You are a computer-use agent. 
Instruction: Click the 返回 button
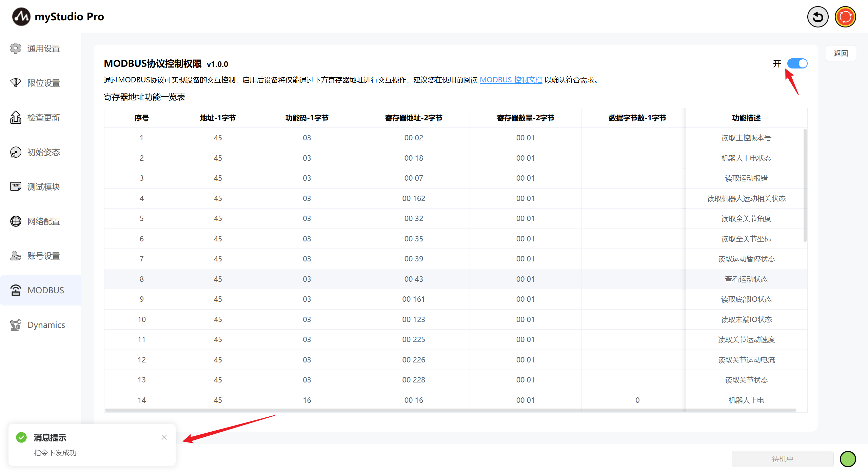pos(841,53)
